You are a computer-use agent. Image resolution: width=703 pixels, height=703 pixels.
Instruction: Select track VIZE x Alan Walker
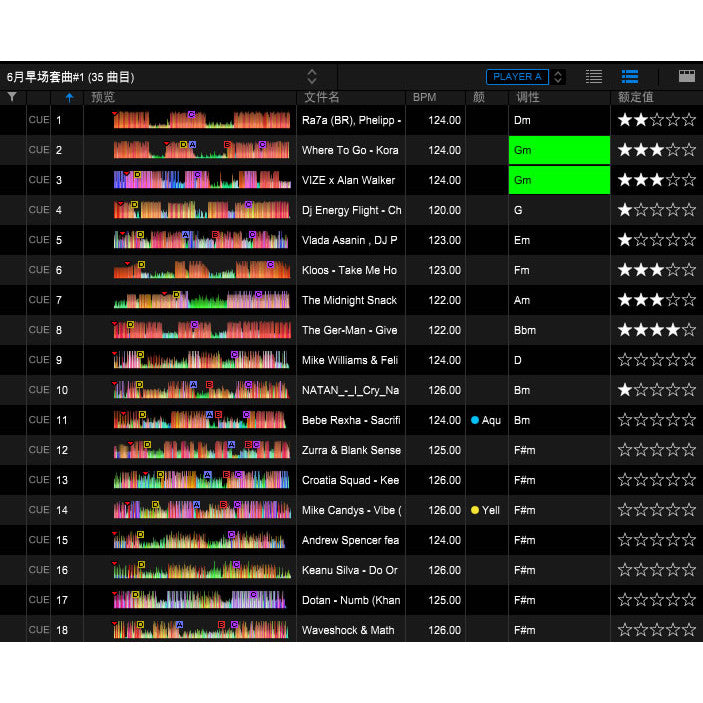348,180
